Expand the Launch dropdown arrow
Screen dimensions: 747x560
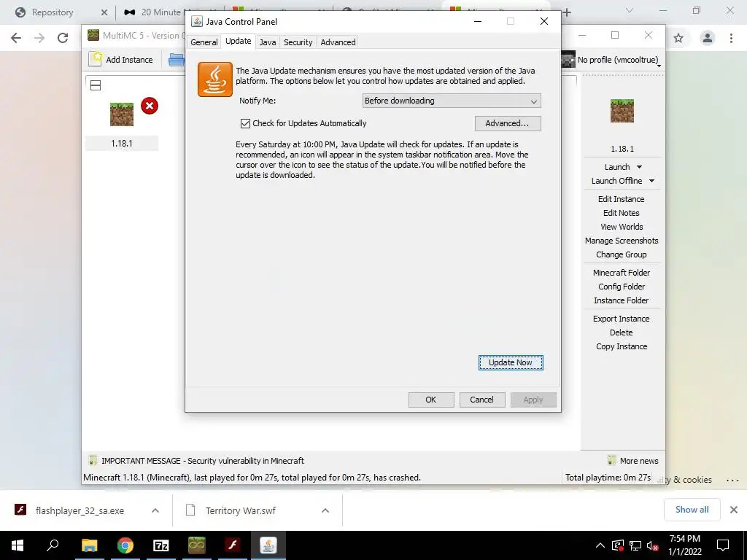[x=639, y=167]
